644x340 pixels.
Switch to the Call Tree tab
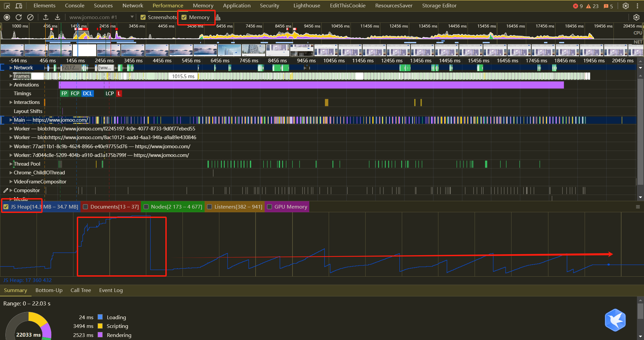coord(81,290)
